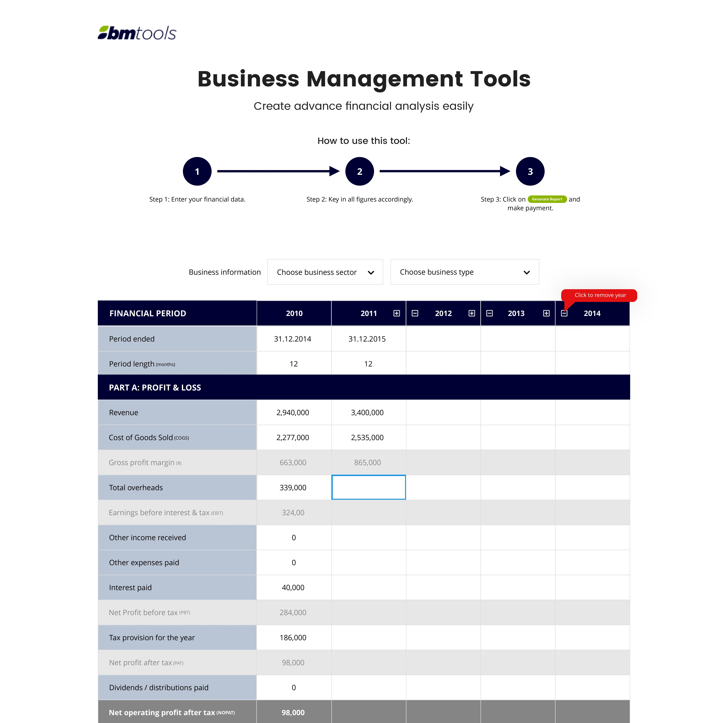Click the step 3 circle icon

pyautogui.click(x=530, y=171)
